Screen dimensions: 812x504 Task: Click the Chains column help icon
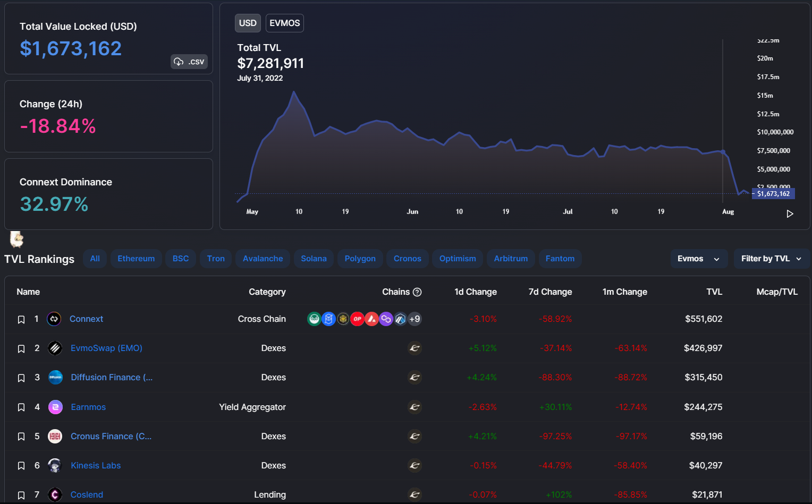click(x=417, y=292)
